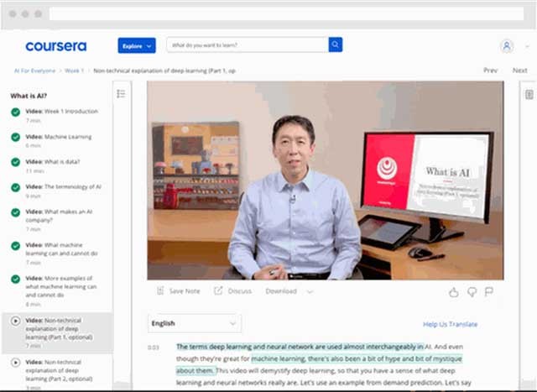The width and height of the screenshot is (537, 392).
Task: Report an issue with the flag icon
Action: coord(488,292)
